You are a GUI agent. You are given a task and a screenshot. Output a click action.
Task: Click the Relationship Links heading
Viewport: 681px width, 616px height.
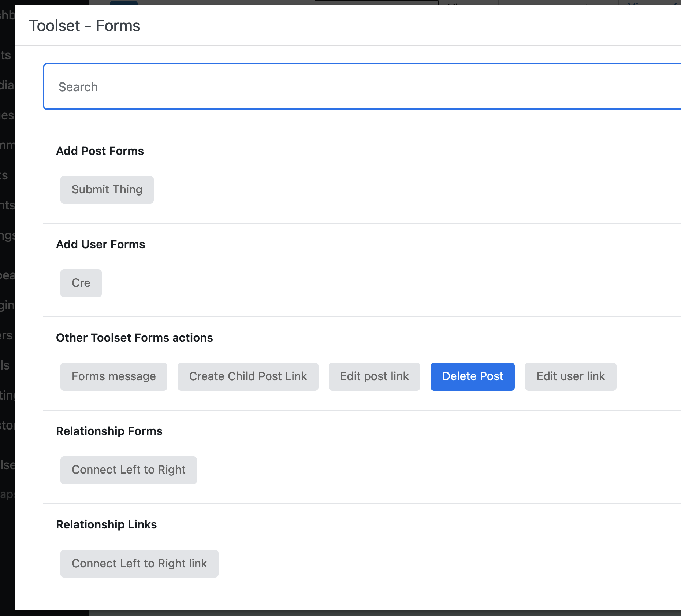pos(107,524)
